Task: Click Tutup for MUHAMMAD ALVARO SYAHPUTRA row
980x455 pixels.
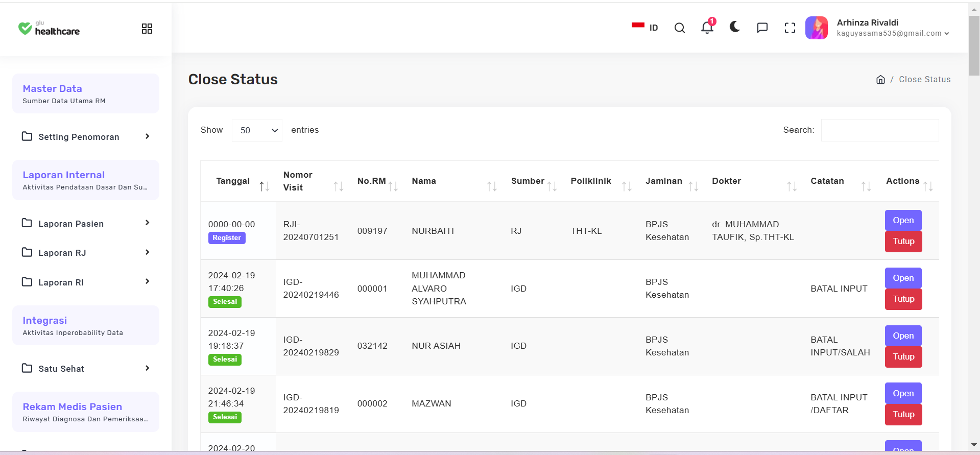Action: [903, 299]
